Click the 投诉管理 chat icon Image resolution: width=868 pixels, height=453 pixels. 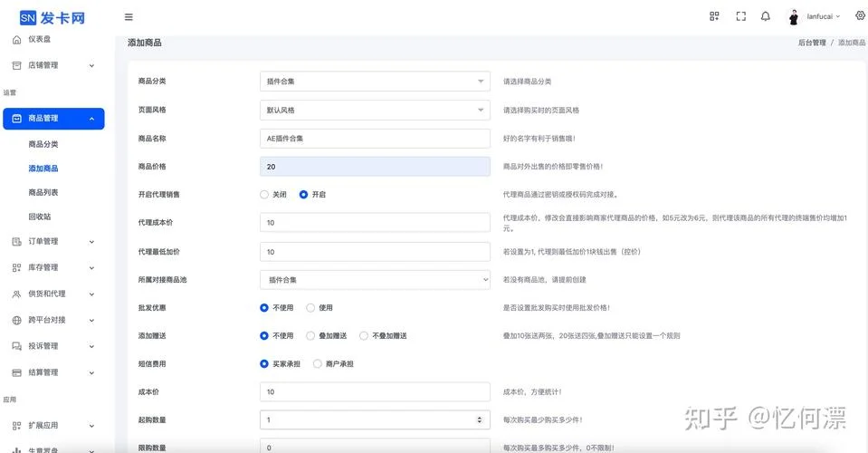(x=16, y=346)
